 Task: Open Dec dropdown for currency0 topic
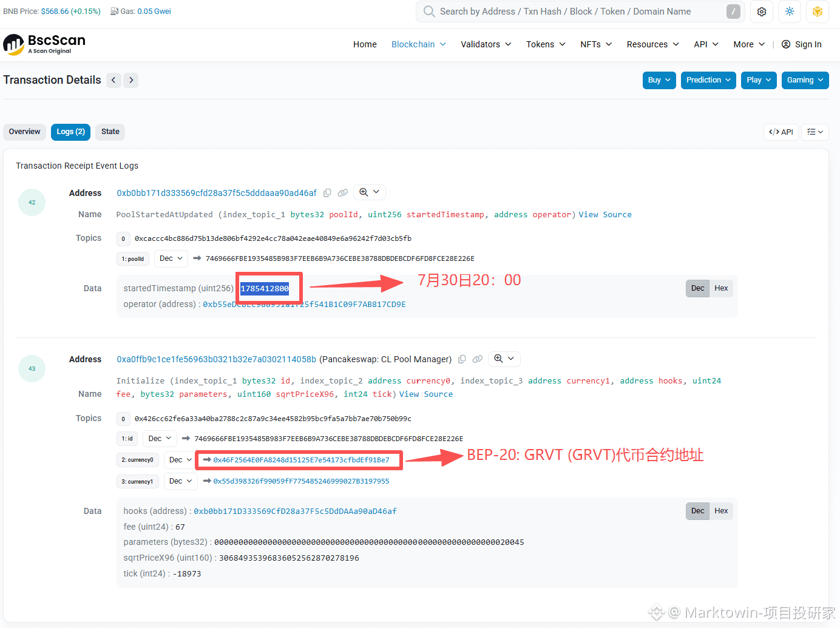pos(180,460)
